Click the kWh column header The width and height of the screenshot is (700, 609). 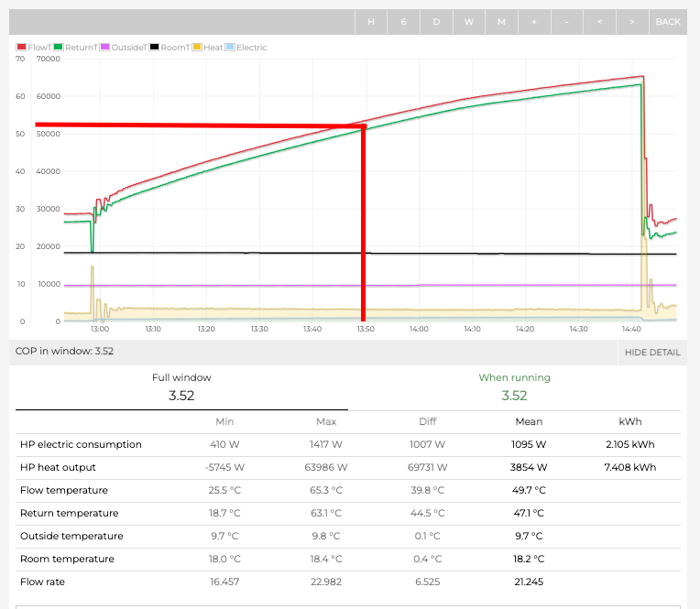point(630,421)
